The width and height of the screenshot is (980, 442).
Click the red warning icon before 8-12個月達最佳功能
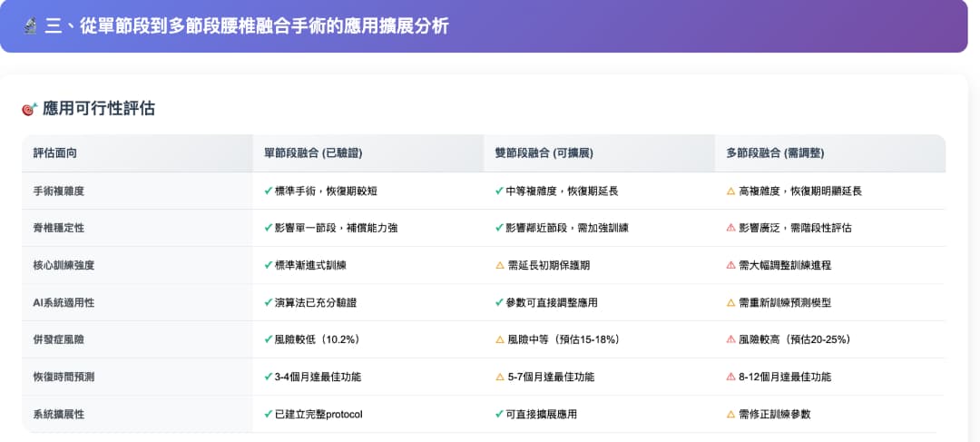[x=730, y=377]
